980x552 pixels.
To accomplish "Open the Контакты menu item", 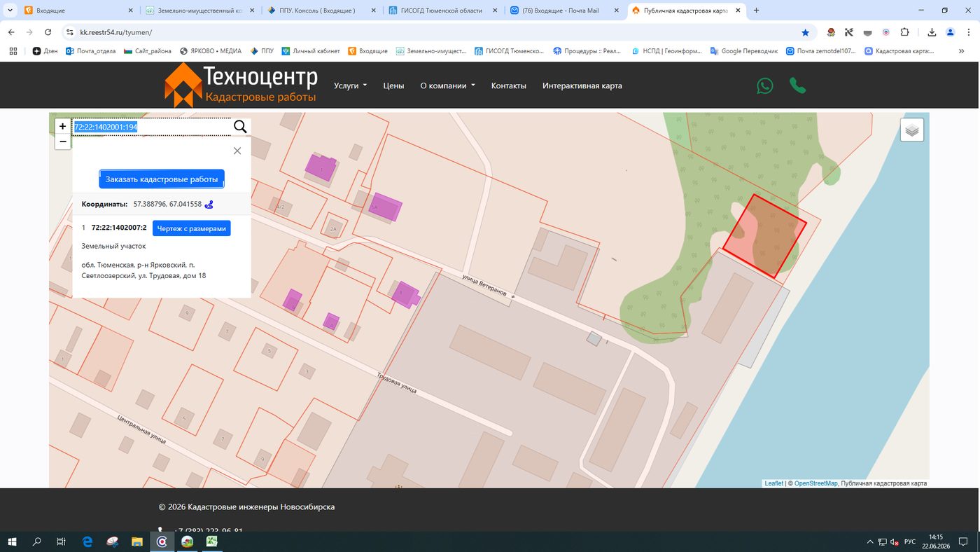I will tap(508, 85).
